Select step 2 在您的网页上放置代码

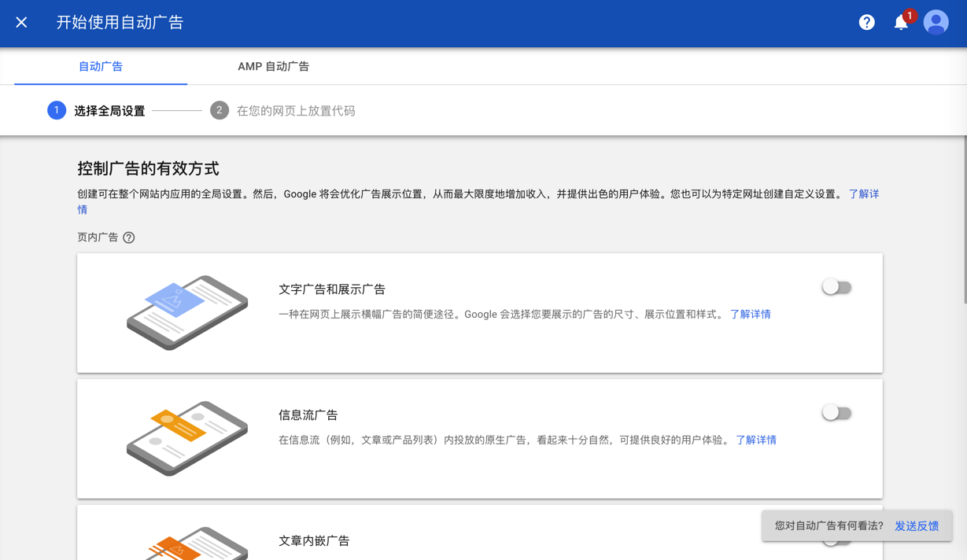click(x=282, y=111)
